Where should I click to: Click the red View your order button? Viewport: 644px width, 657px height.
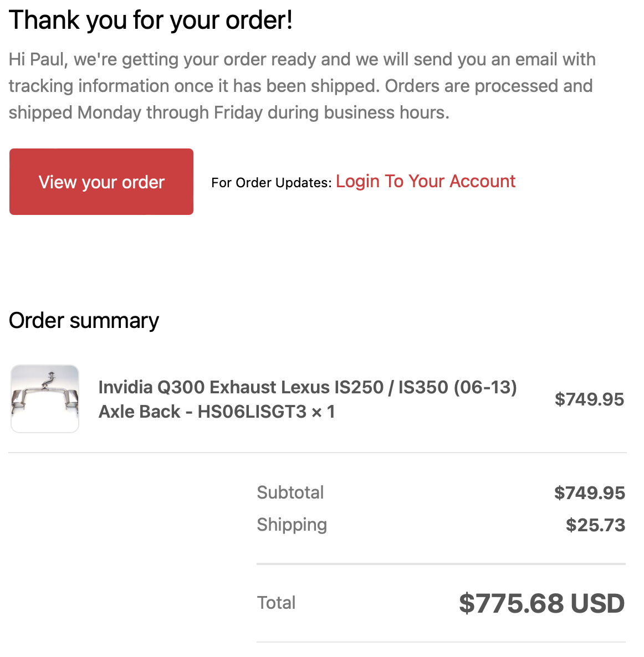point(101,182)
